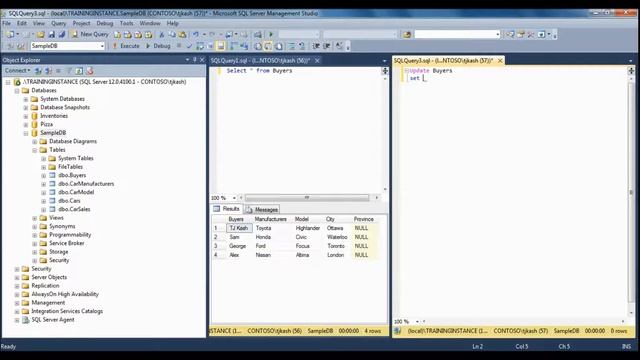
Task: Click the Filter icon in Object Explorer toolbar
Action: (69, 71)
